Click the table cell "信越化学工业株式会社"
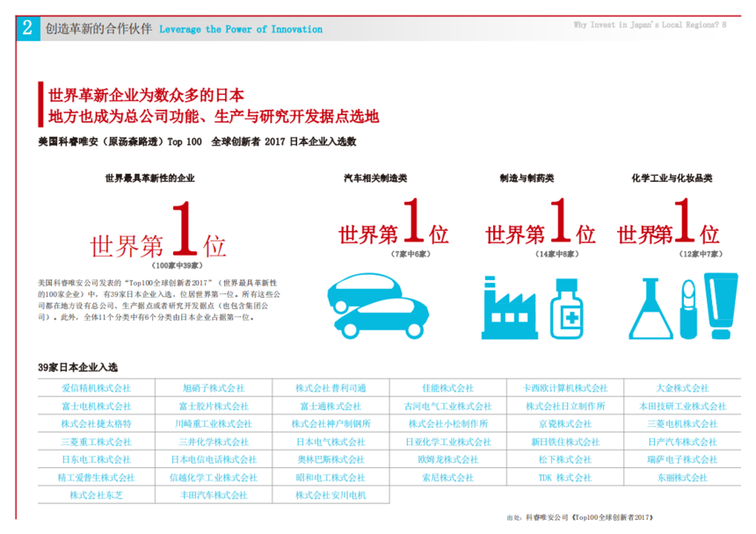The image size is (756, 534). [x=214, y=477]
